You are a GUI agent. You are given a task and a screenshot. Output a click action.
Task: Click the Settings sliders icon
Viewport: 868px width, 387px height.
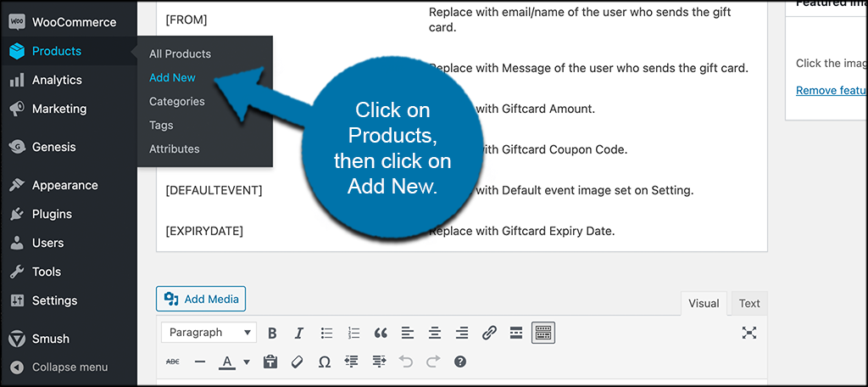(x=17, y=300)
